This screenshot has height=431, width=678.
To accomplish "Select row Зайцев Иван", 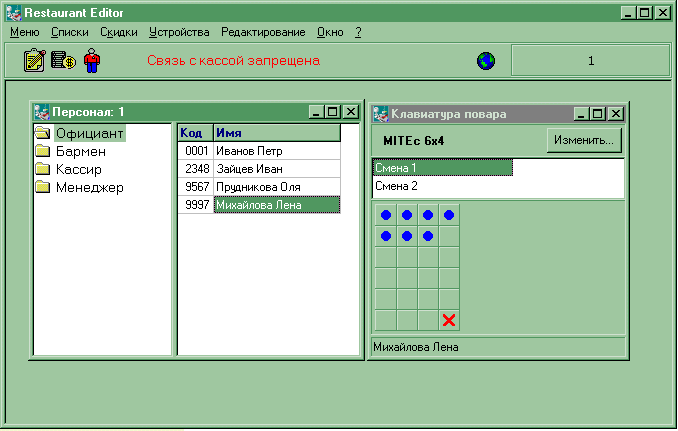I will point(277,169).
